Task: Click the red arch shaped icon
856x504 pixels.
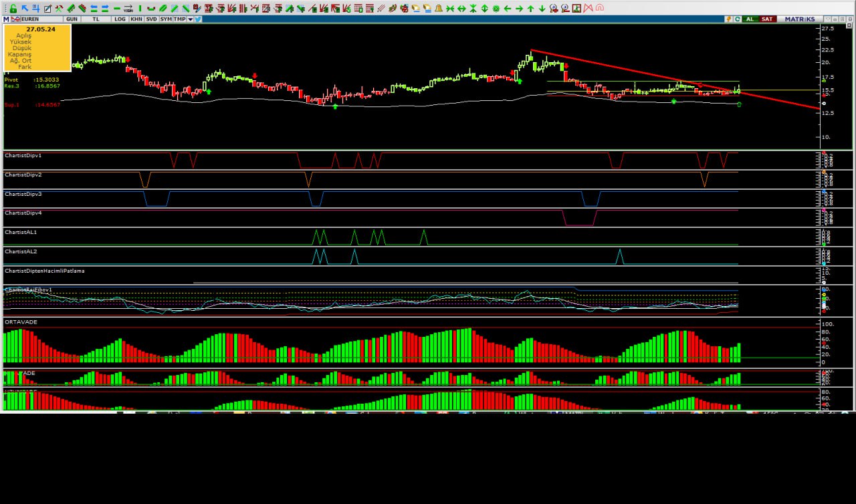Action: pos(599,8)
